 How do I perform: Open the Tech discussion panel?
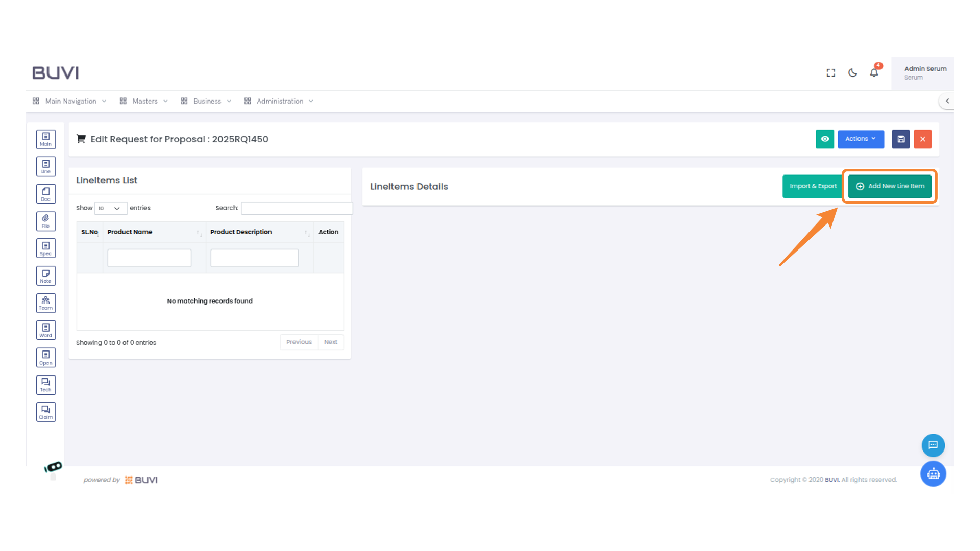coord(46,385)
